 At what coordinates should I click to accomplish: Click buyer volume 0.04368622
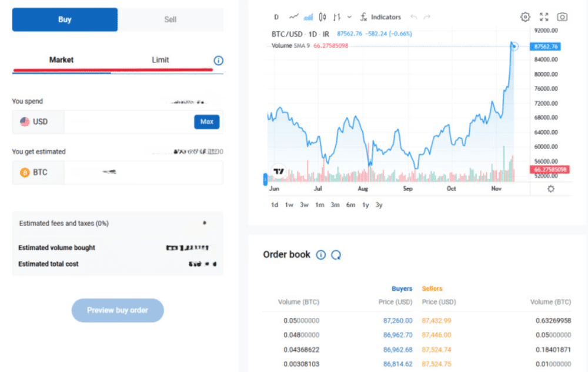point(301,350)
